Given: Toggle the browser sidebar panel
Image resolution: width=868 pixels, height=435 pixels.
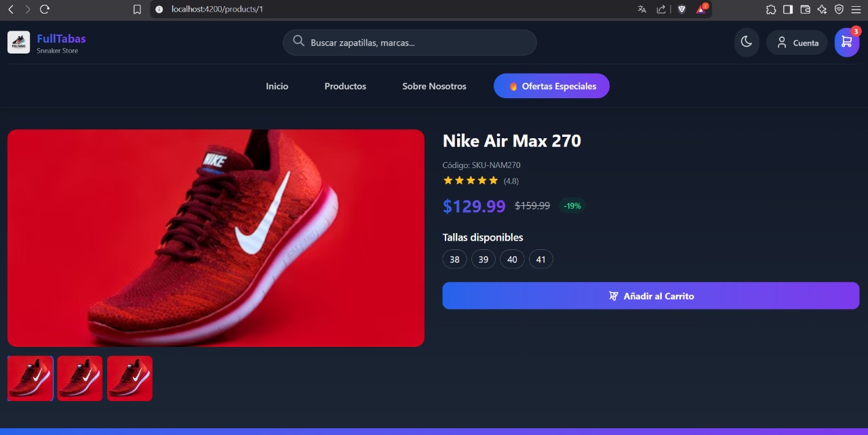Looking at the screenshot, I should click(x=788, y=9).
